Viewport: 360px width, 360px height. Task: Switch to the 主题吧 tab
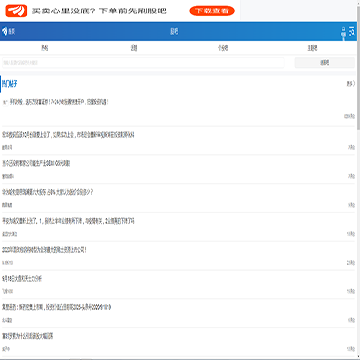tap(312, 48)
